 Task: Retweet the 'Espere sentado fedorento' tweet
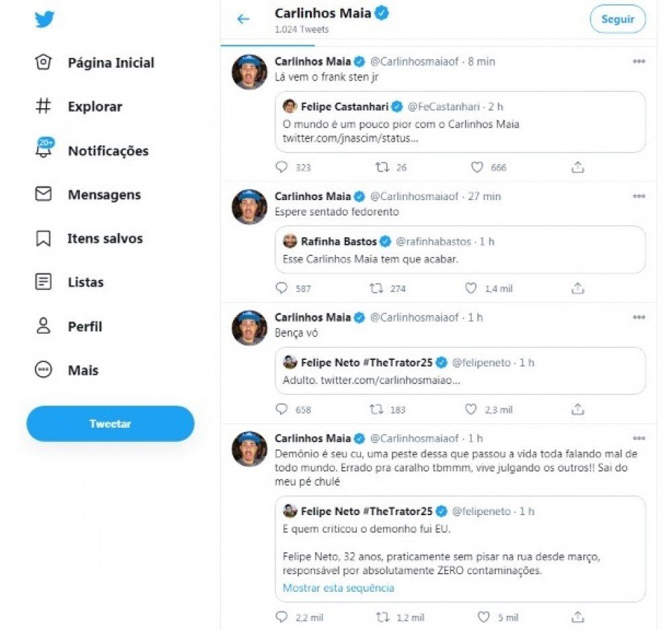(x=376, y=288)
